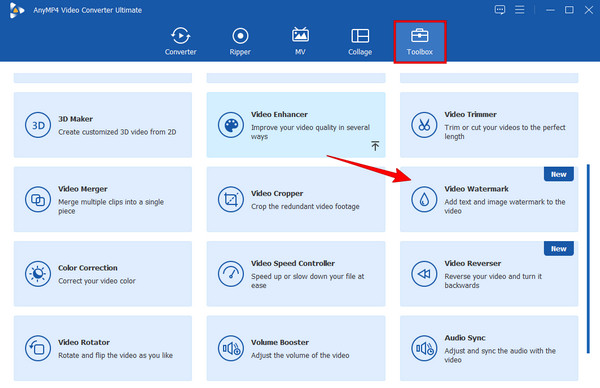The image size is (600, 388).
Task: Click the Audio Sync title
Action: [x=465, y=338]
